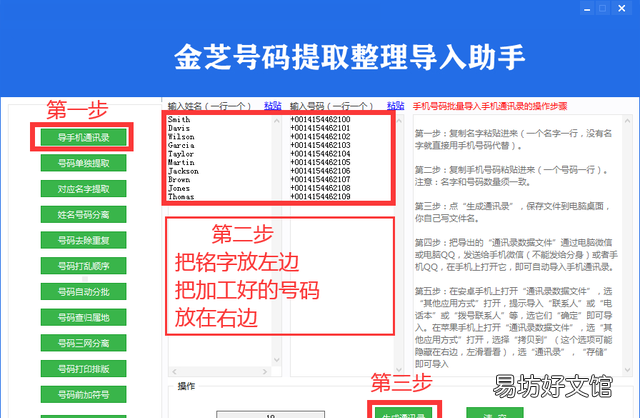Screen dimensions: 640x418
Task: Click the name row "Jackson"
Action: coord(183,171)
